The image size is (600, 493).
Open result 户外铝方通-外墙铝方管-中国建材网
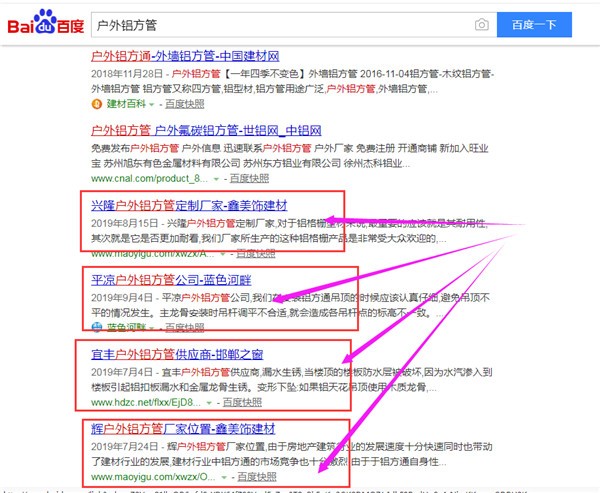pyautogui.click(x=185, y=56)
